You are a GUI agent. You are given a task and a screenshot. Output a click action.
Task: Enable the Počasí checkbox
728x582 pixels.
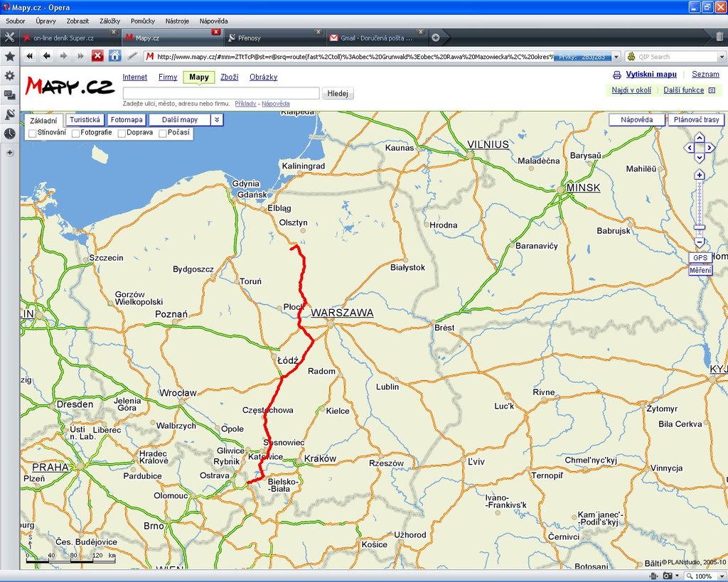click(x=163, y=133)
